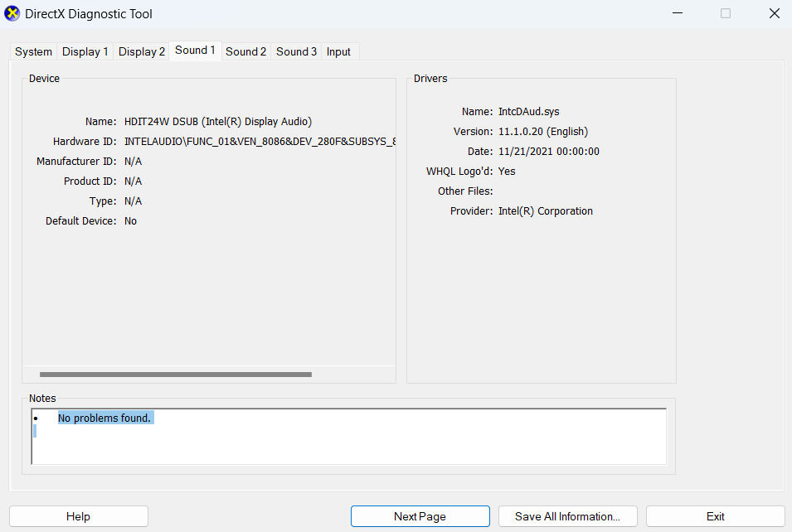
Task: Click driver date 11/21/2021 00:00:00
Action: pyautogui.click(x=549, y=152)
